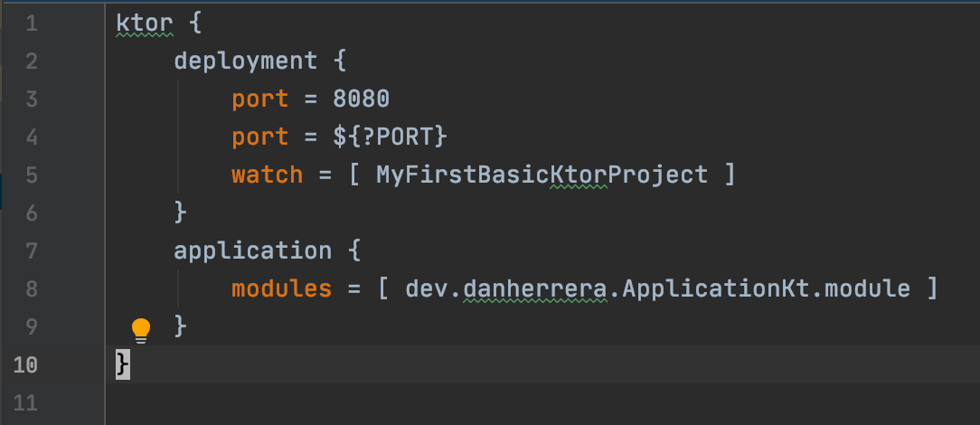Viewport: 980px width, 425px height.
Task: Click the 'deployment' block name
Action: (x=246, y=61)
